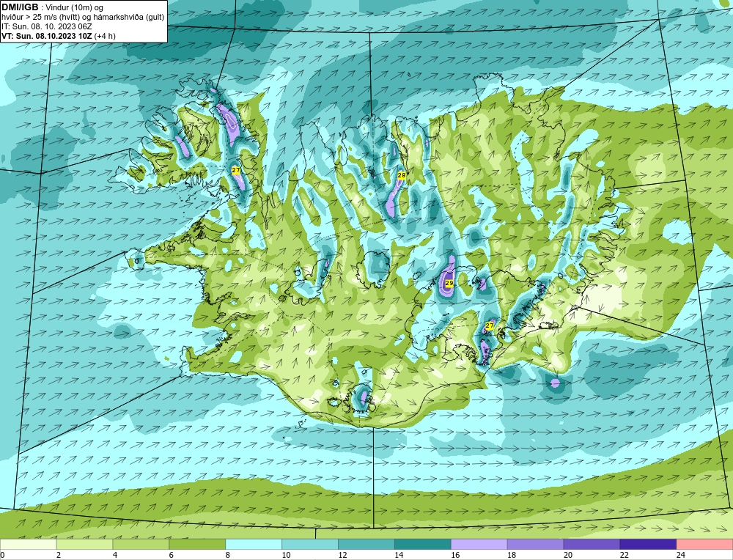Pick the violet 20–22 m/s legend swatch
Screen dimensions: 733x560
(592, 545)
